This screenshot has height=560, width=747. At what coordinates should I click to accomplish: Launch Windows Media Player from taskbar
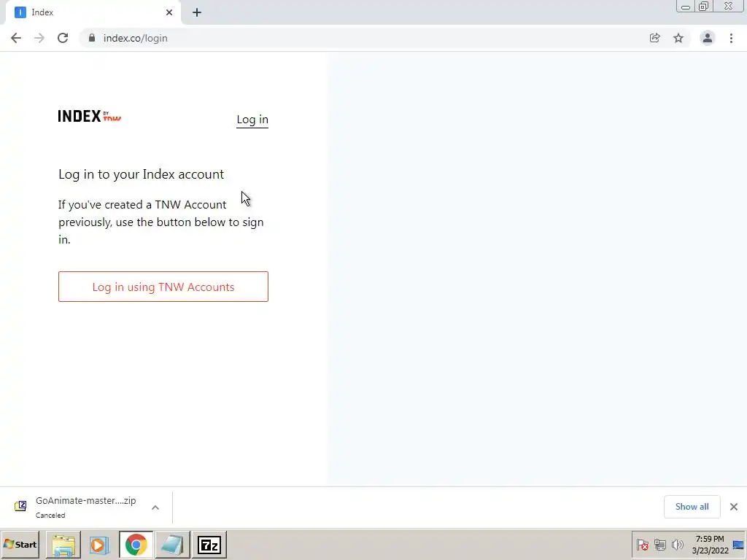tap(99, 544)
